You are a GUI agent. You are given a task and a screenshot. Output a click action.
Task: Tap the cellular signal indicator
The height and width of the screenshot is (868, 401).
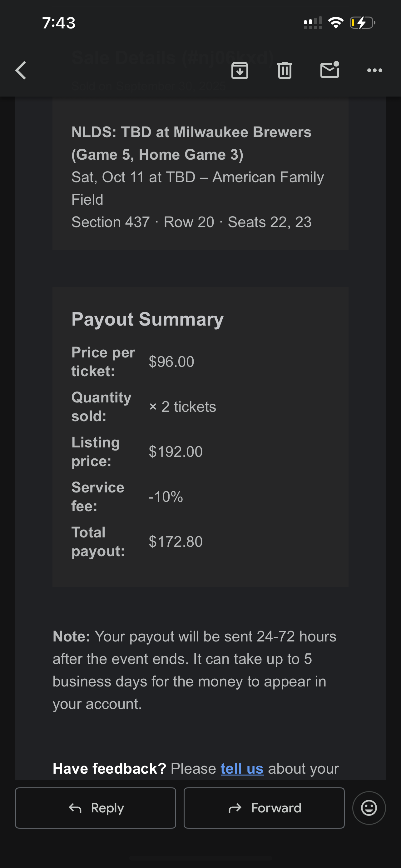(x=313, y=23)
